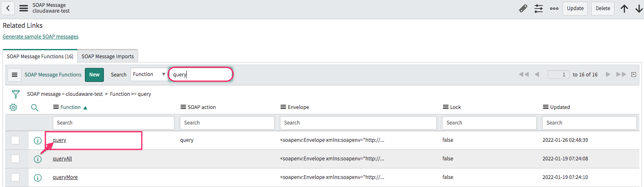The image size is (644, 187).
Task: Open the SOAP Message Functions list menu
Action: pyautogui.click(x=14, y=75)
